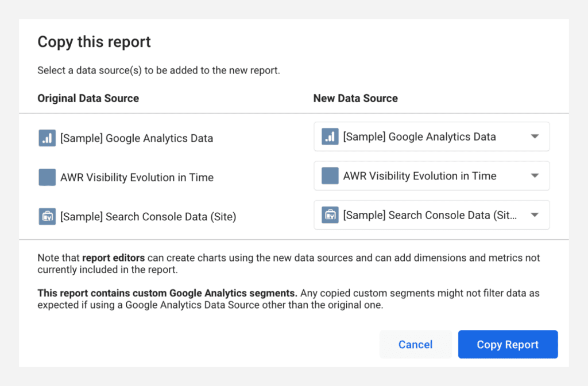
Task: Open the Google Analytics Data new source dropdown
Action: click(432, 137)
